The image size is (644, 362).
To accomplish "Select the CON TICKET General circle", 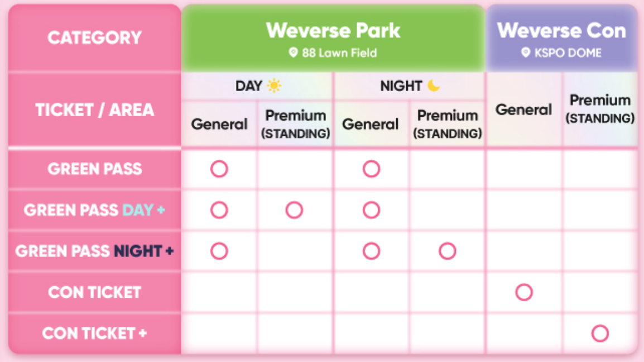I will pos(523,292).
